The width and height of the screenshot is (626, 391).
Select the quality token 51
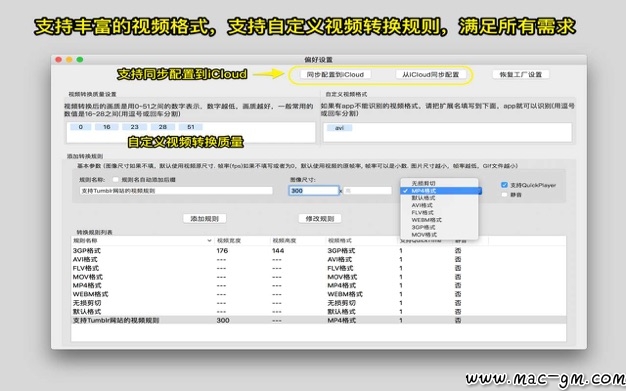(x=191, y=127)
